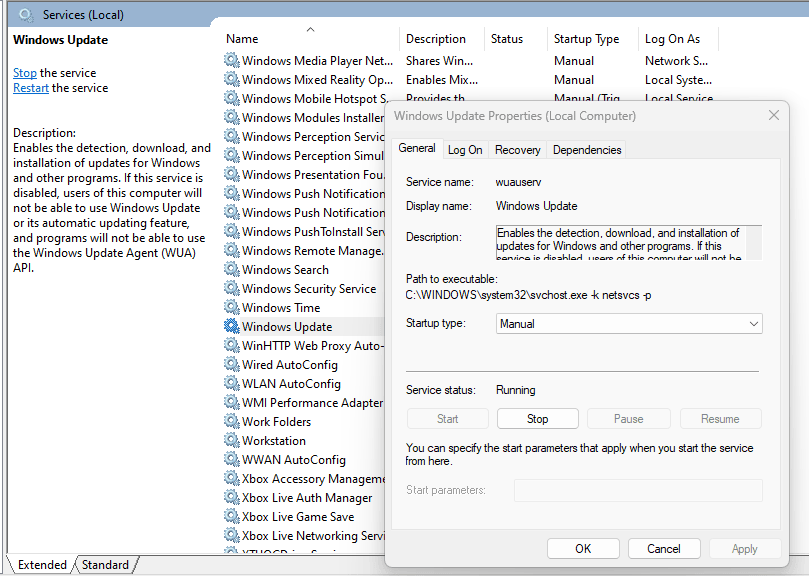This screenshot has width=809, height=576.
Task: Click the Wired AutoConfig service icon
Action: coord(231,364)
